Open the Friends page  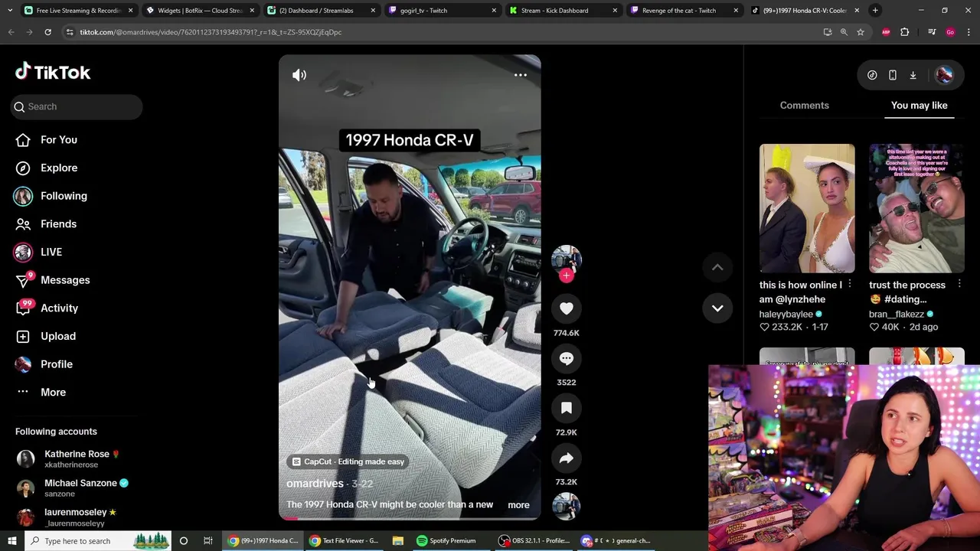[58, 223]
